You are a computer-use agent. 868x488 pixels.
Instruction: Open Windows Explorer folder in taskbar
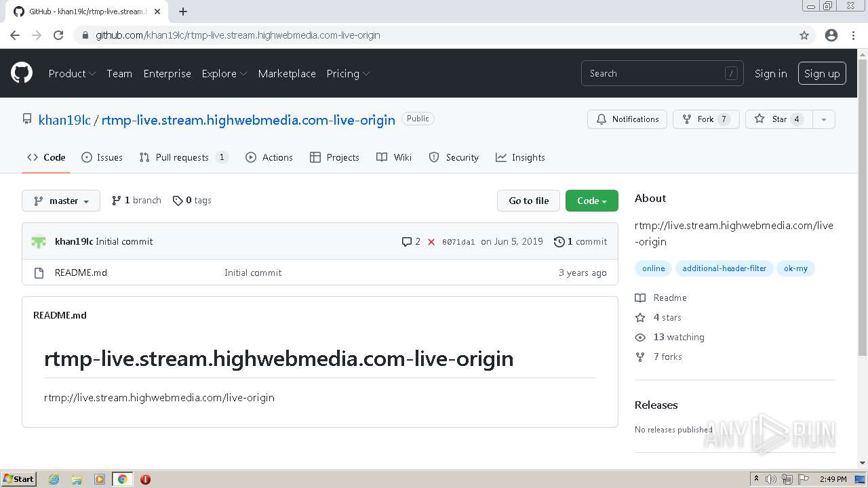77,479
